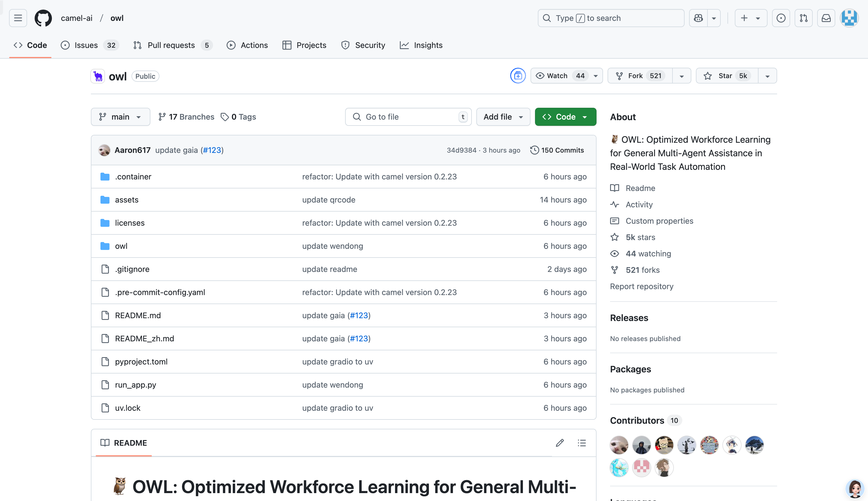Expand the Fork options dropdown arrow
The height and width of the screenshot is (501, 868).
click(x=682, y=76)
